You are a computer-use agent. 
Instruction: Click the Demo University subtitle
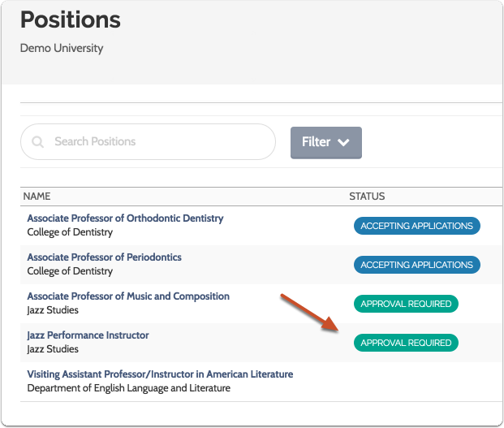coord(62,48)
